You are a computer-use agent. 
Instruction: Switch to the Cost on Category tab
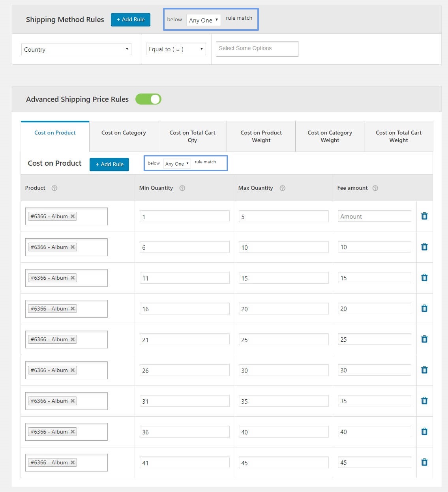pos(124,136)
